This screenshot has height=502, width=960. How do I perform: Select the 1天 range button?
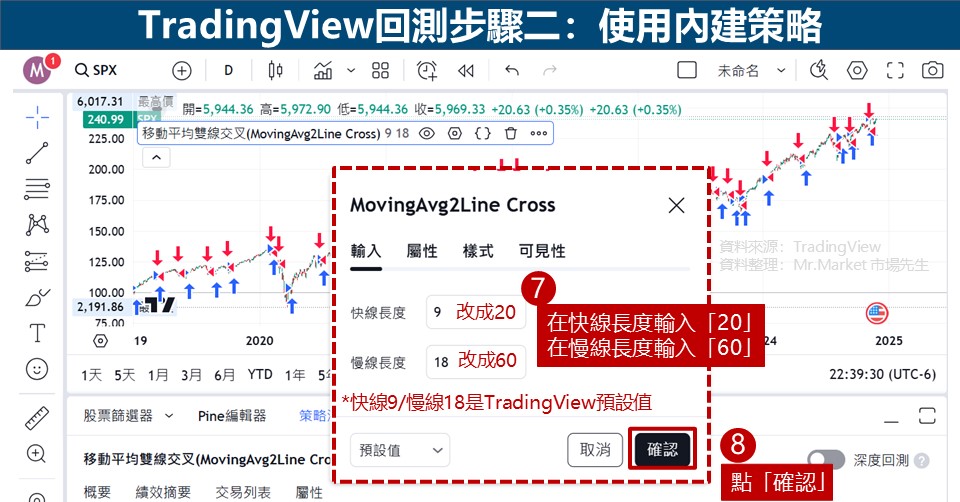tap(91, 375)
